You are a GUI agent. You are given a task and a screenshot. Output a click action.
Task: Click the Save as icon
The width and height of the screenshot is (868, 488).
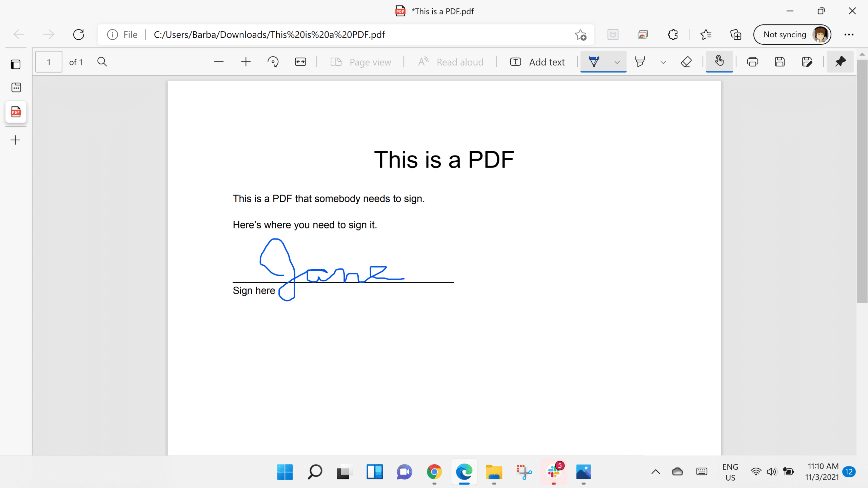[807, 62]
